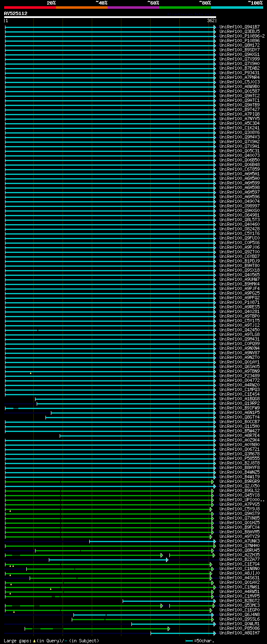Click the cyan ~100% identity legend segment
The image size is (267, 644).
point(237,8)
